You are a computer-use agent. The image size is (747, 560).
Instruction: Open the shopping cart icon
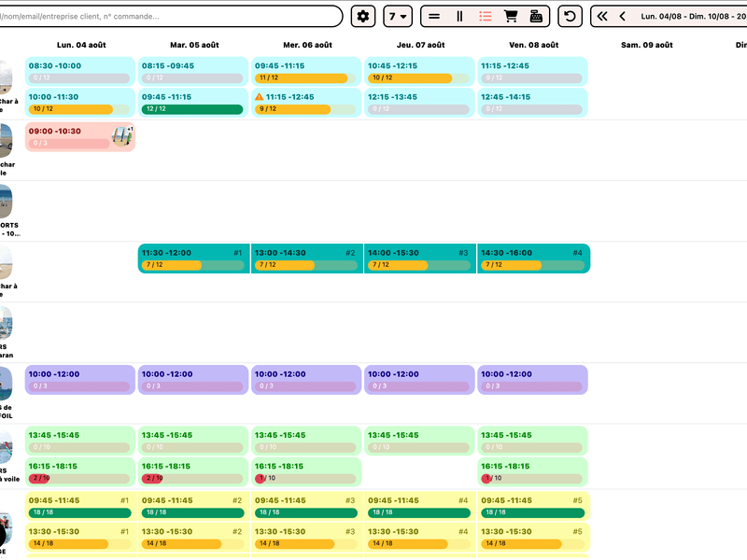click(511, 16)
